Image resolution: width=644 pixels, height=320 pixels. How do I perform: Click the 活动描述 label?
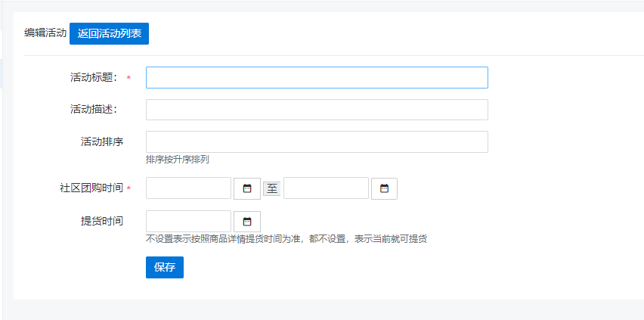pyautogui.click(x=94, y=110)
